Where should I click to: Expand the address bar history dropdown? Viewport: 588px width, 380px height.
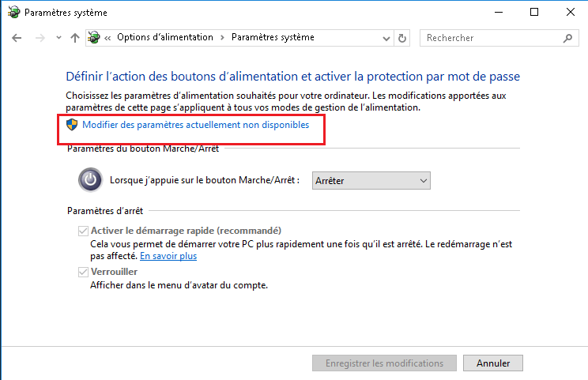pyautogui.click(x=385, y=38)
